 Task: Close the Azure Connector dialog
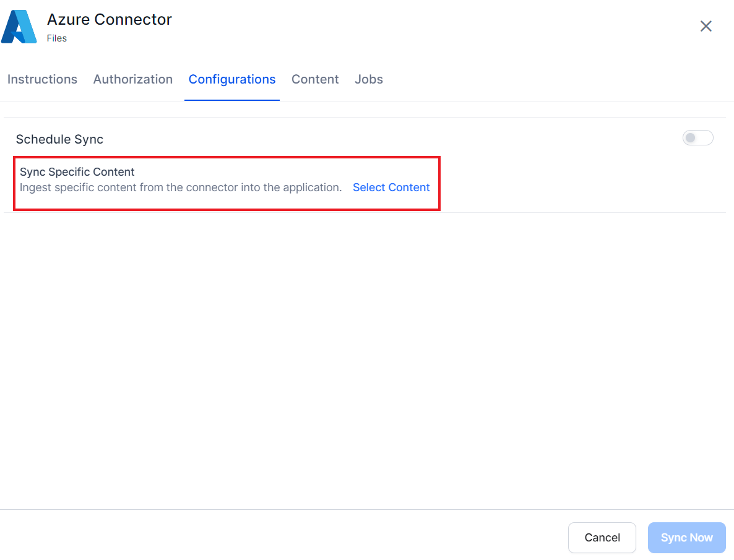pyautogui.click(x=706, y=26)
